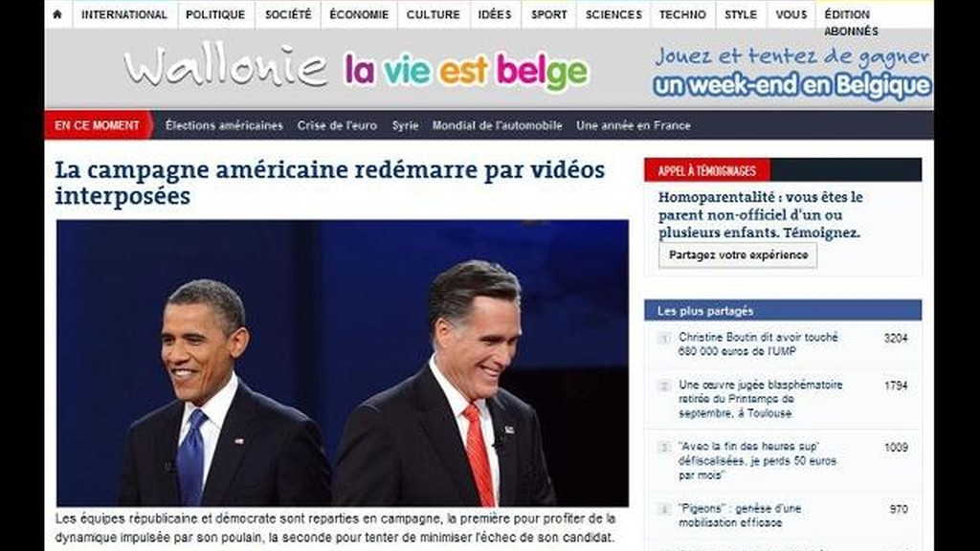Open the Culture section

point(434,14)
